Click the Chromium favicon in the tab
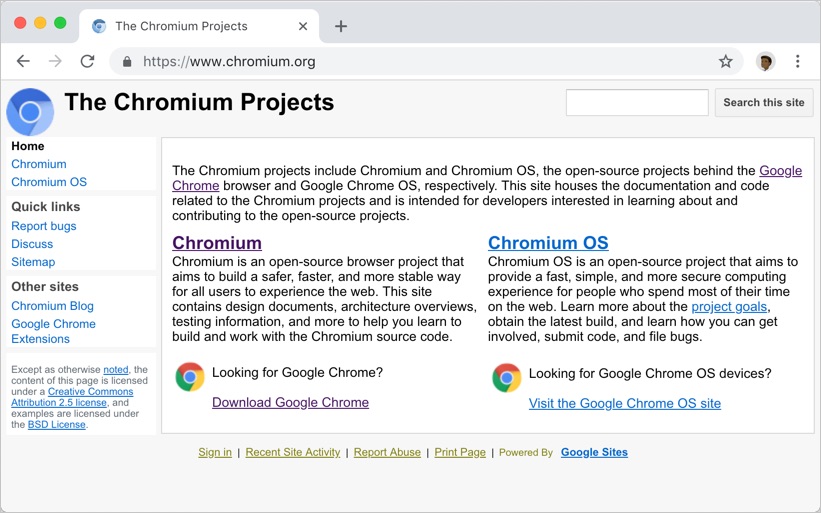This screenshot has height=513, width=821. [99, 26]
